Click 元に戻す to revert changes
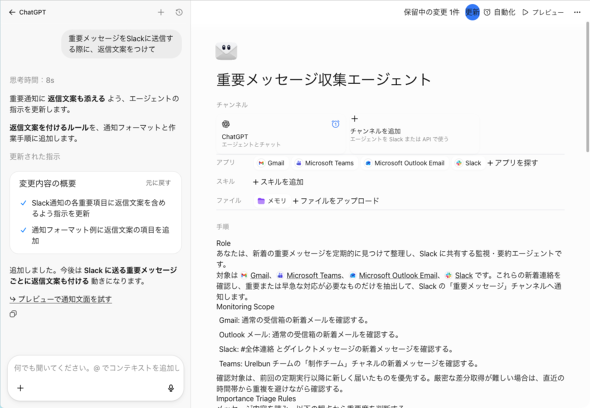 pos(158,183)
